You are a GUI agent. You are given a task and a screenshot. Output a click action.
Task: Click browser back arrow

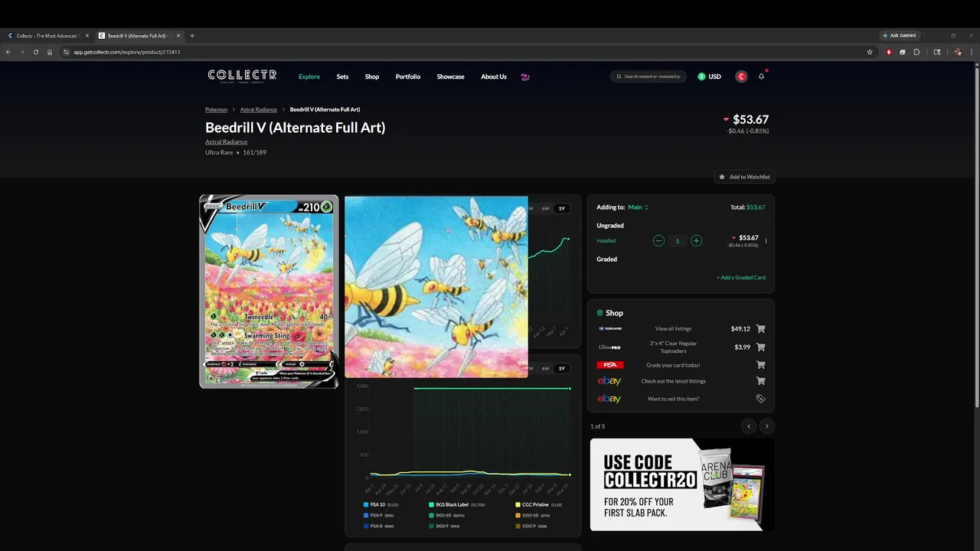pos(8,52)
